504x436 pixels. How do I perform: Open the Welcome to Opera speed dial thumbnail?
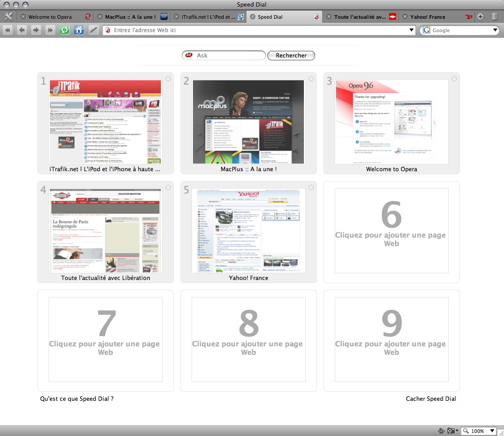point(392,122)
